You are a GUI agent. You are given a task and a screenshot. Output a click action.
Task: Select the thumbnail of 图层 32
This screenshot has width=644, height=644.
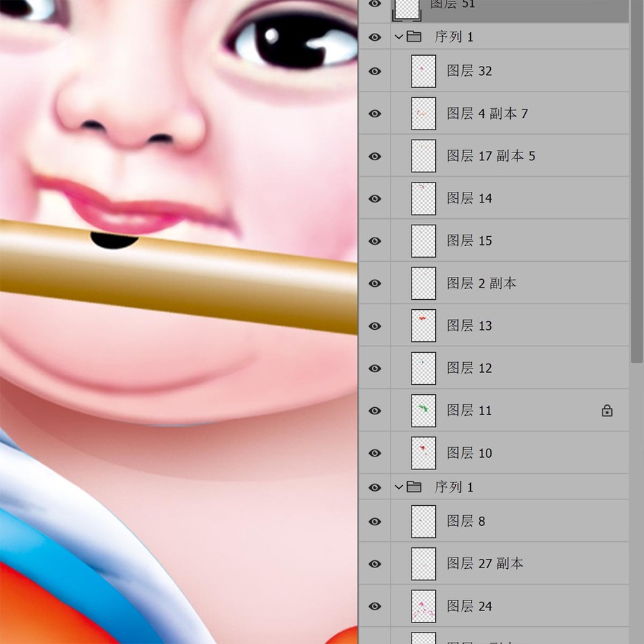pos(424,71)
